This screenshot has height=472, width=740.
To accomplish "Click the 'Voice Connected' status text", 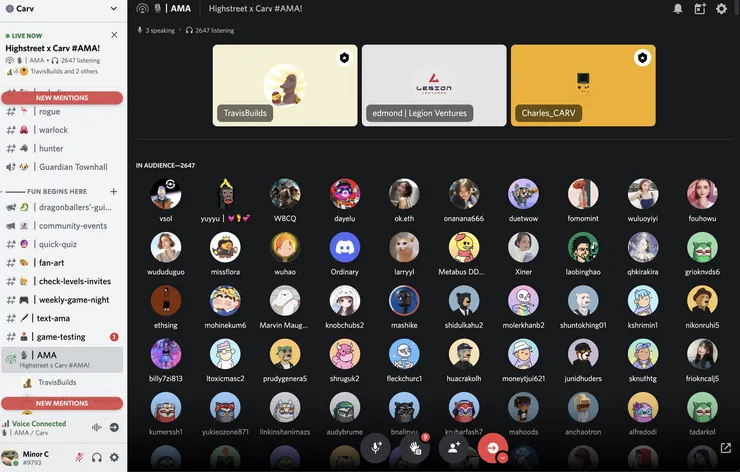I will pos(39,424).
